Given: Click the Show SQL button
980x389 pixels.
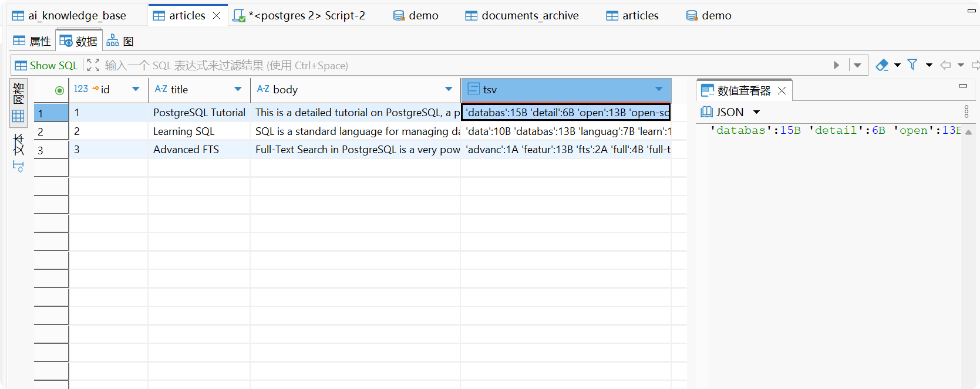Looking at the screenshot, I should 46,65.
